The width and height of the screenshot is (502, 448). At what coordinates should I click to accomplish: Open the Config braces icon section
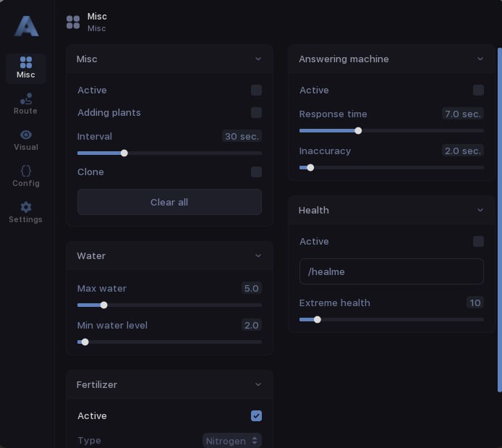pyautogui.click(x=26, y=176)
